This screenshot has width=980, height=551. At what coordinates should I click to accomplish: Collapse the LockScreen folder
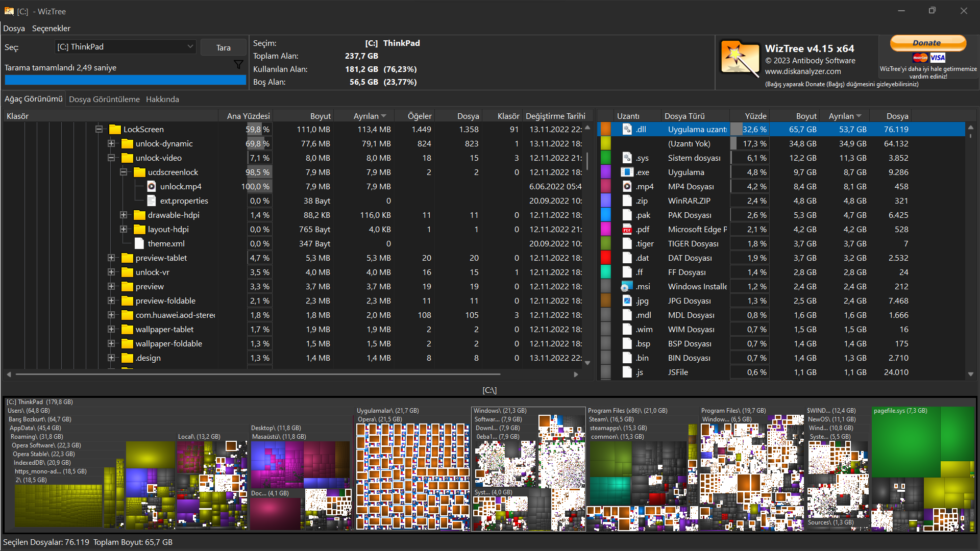pyautogui.click(x=99, y=130)
